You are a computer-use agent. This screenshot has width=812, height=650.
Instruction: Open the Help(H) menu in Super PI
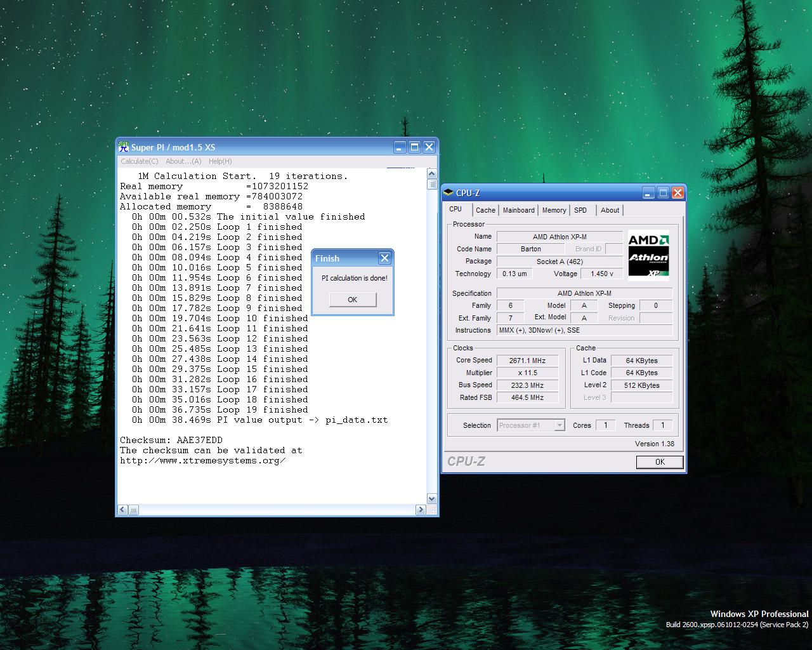tap(220, 161)
